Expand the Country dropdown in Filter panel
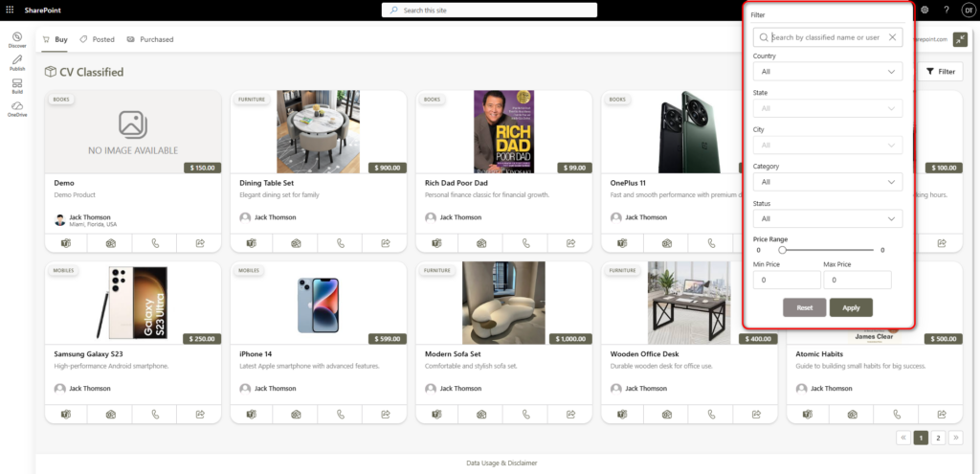 828,71
